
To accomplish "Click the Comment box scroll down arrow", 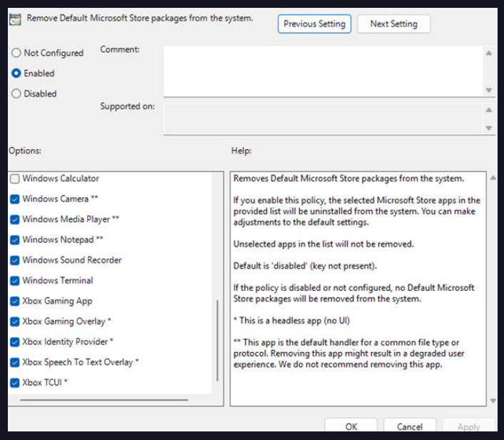I will (x=489, y=90).
